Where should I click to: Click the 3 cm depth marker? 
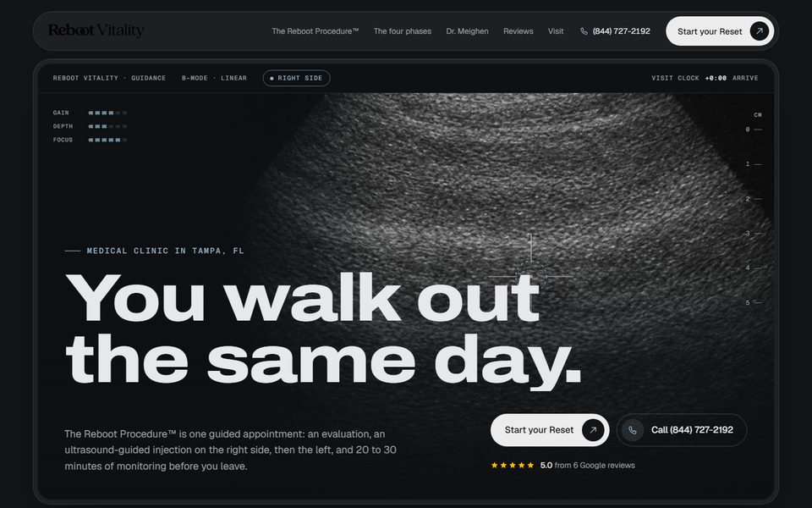tap(754, 234)
